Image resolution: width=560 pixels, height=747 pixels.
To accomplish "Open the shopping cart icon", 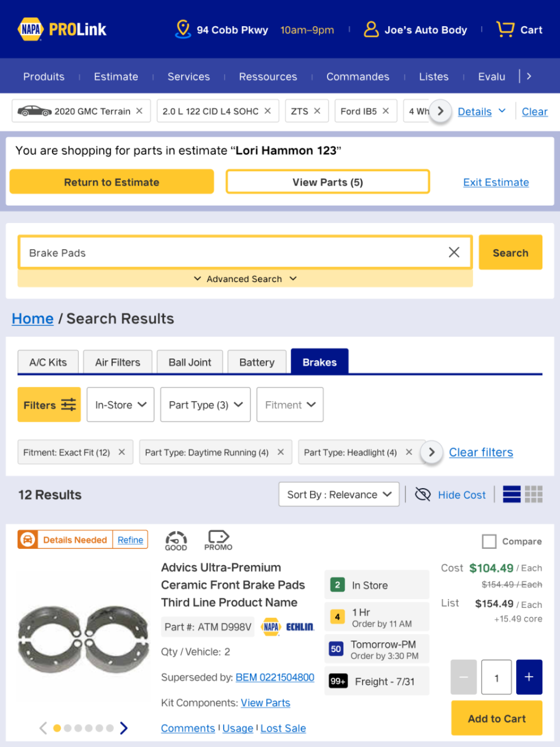I will coord(505,29).
